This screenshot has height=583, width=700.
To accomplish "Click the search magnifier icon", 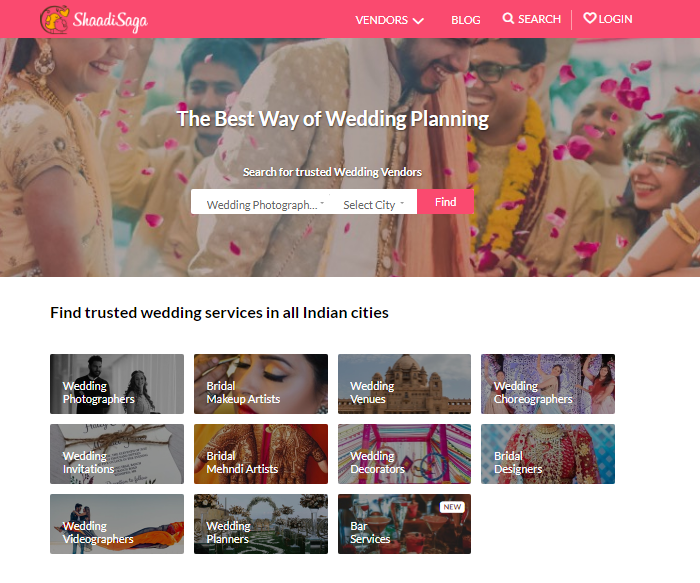I will pyautogui.click(x=508, y=18).
